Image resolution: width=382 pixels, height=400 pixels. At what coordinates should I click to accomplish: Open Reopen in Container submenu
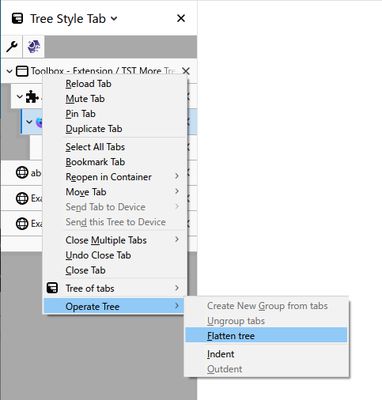[x=115, y=177]
